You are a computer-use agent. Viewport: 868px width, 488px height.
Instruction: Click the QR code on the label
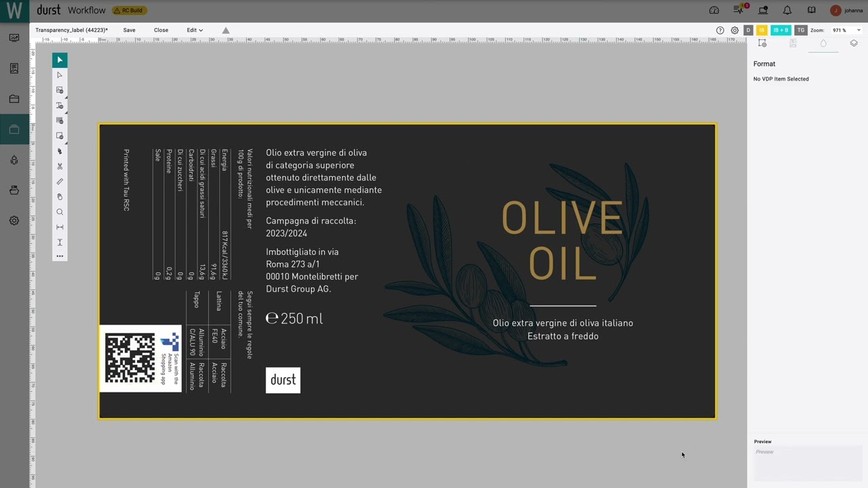(x=130, y=359)
